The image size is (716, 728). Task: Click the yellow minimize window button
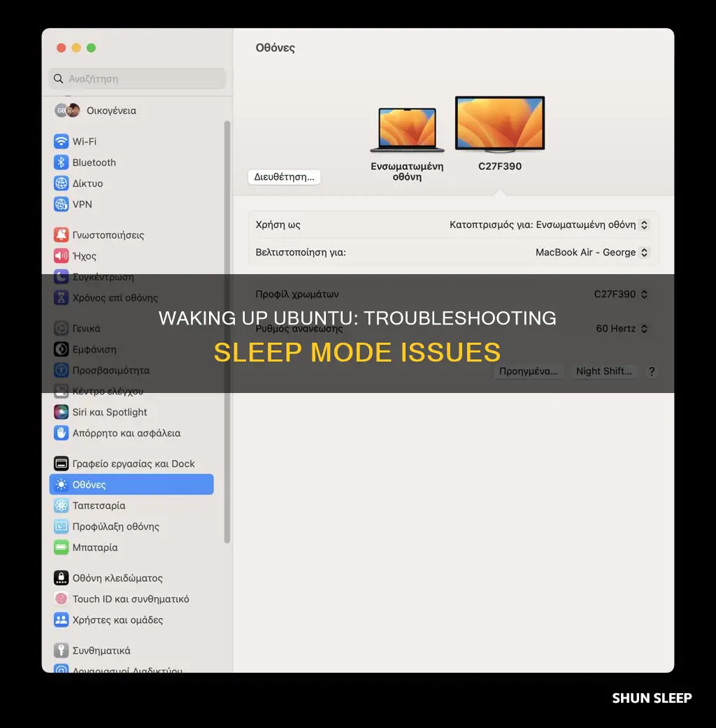tap(76, 48)
